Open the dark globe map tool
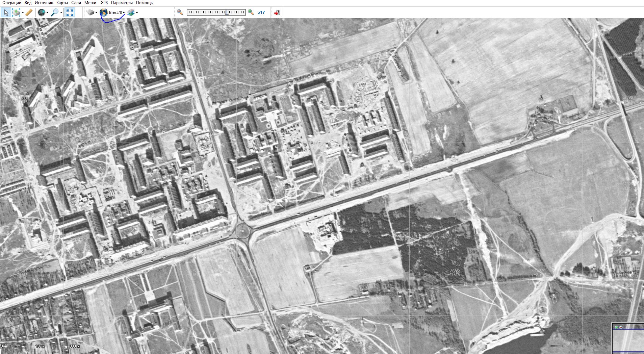 (x=41, y=12)
